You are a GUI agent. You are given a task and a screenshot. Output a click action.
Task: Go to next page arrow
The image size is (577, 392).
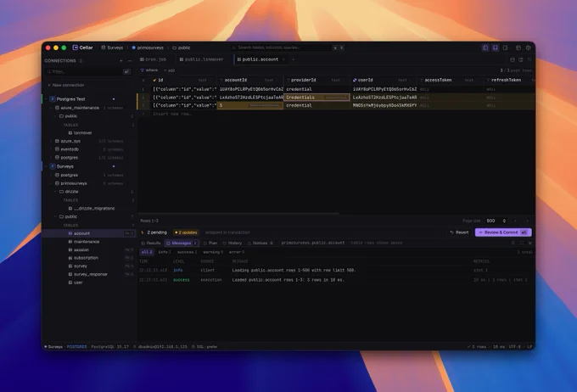coord(527,221)
